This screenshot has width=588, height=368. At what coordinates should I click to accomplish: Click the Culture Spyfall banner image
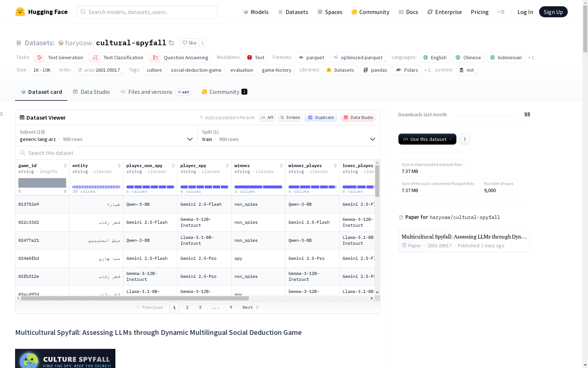(x=65, y=358)
